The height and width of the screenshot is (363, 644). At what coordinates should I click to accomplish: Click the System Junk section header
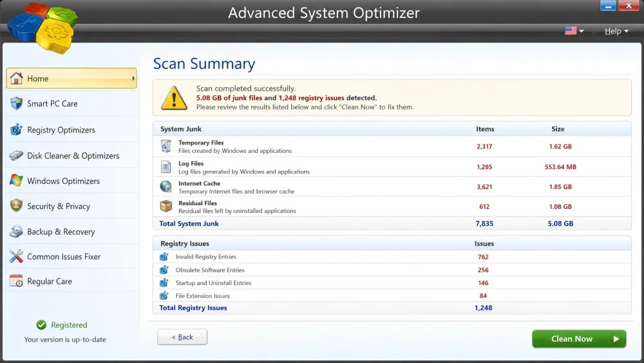(181, 129)
